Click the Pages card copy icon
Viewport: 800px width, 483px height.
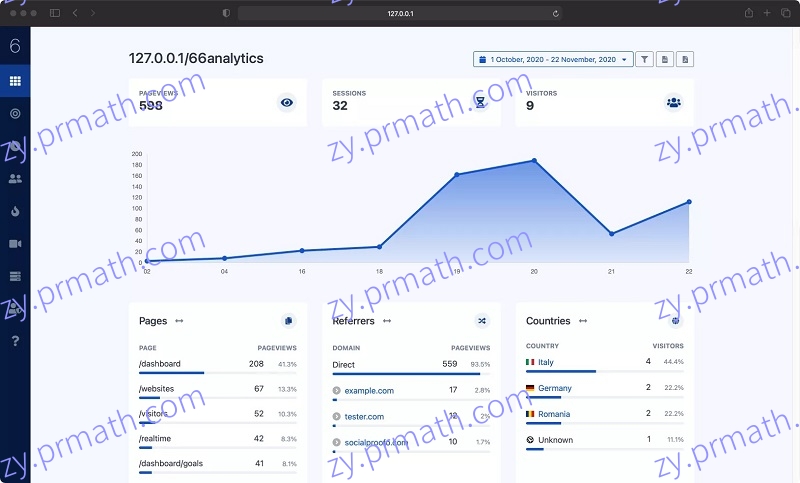(x=288, y=321)
